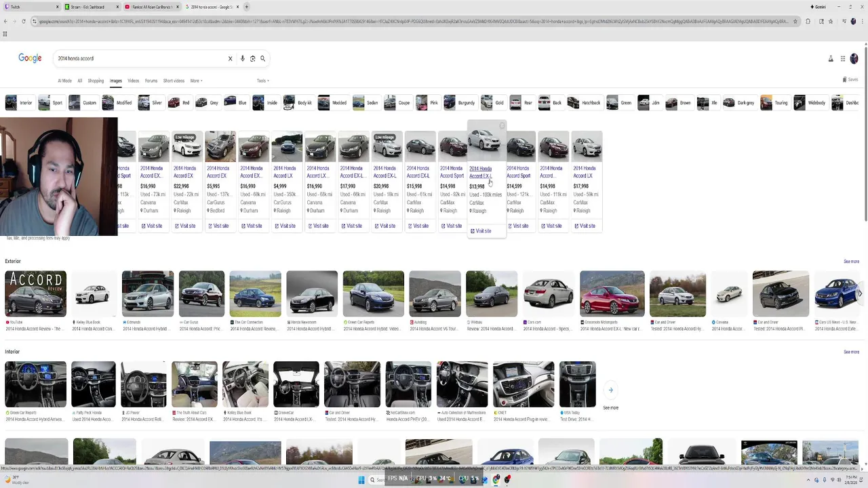Filter images by Body kit chip

pos(298,103)
